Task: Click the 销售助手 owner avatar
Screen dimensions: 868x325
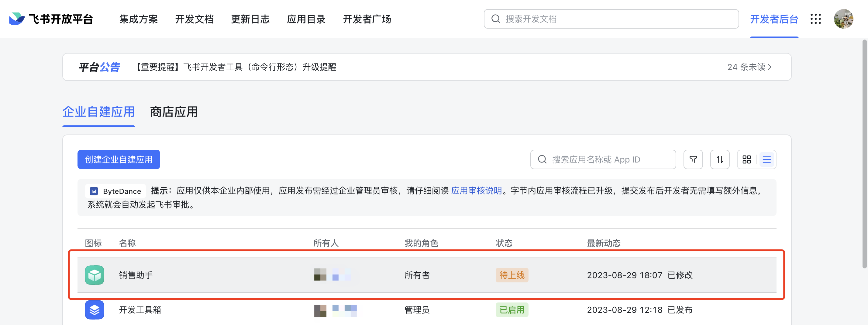Action: pos(320,274)
